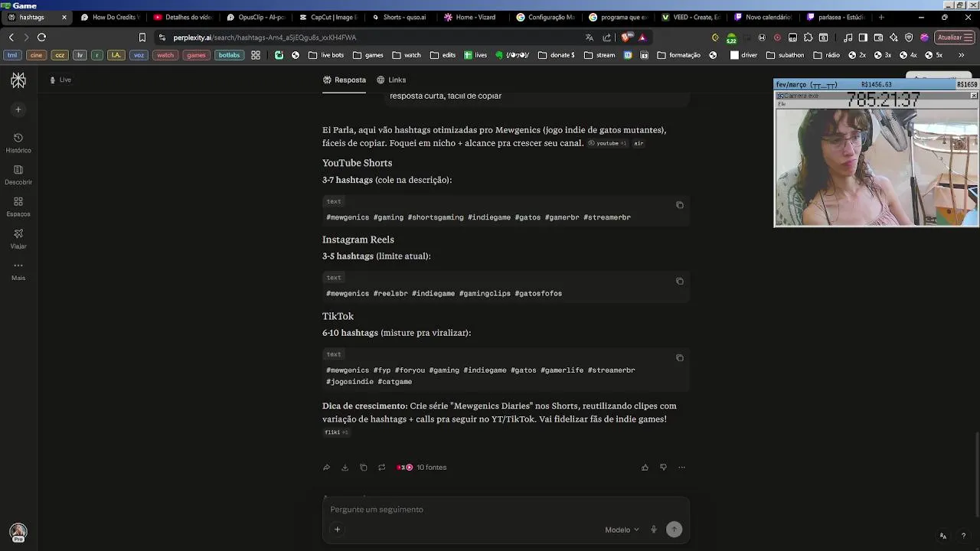
Task: Open the rádio bookmark folder
Action: [826, 55]
